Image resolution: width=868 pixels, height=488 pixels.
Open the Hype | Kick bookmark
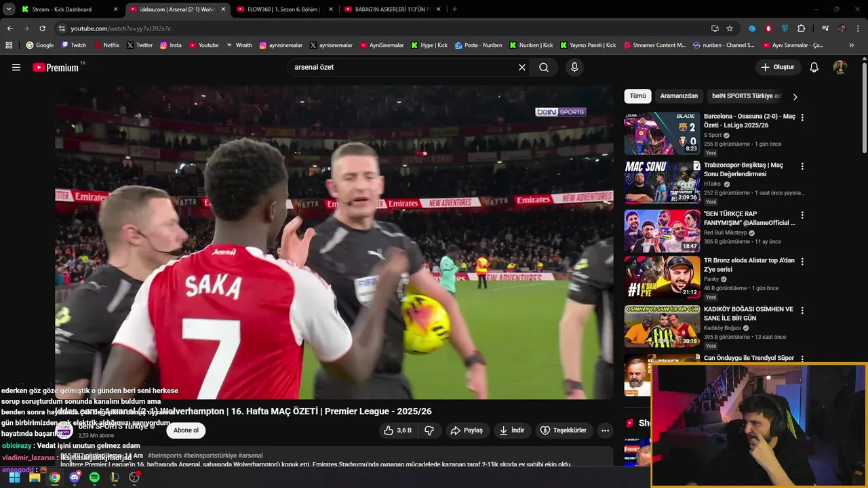(429, 45)
